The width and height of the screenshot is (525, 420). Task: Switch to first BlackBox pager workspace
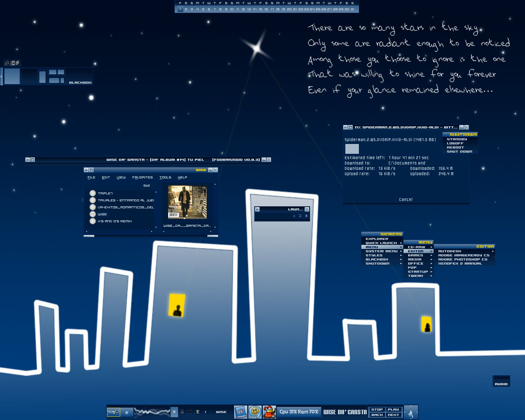pyautogui.click(x=12, y=76)
